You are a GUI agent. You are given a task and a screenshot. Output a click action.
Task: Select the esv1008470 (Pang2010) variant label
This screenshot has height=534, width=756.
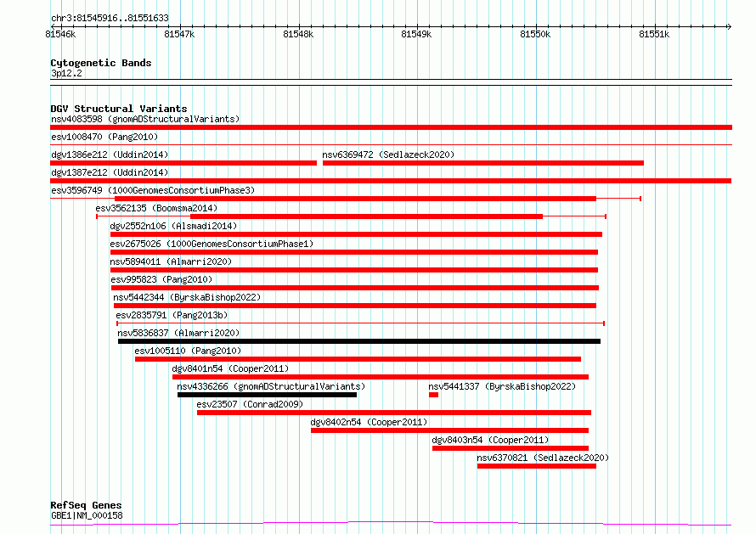(x=104, y=137)
